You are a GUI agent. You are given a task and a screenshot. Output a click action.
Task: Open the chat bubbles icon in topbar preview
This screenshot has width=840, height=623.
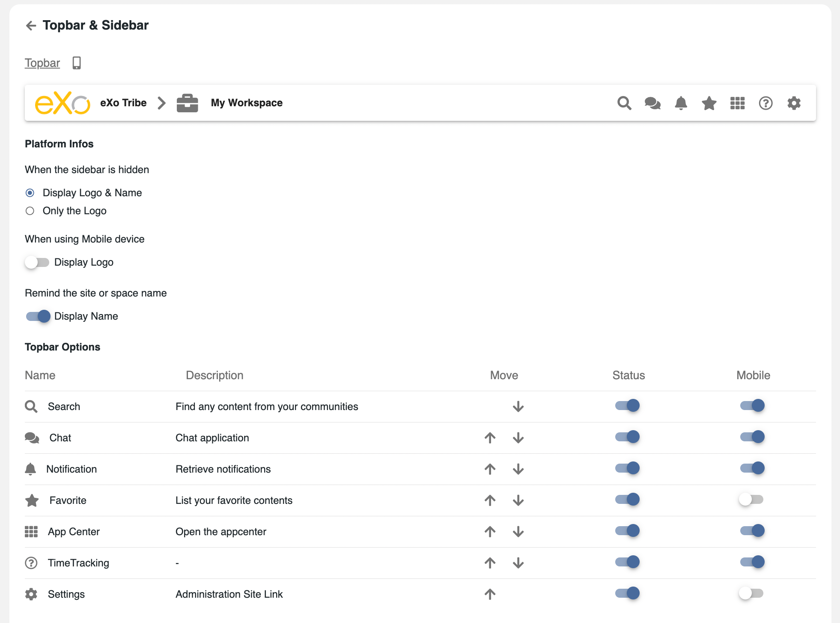[652, 103]
